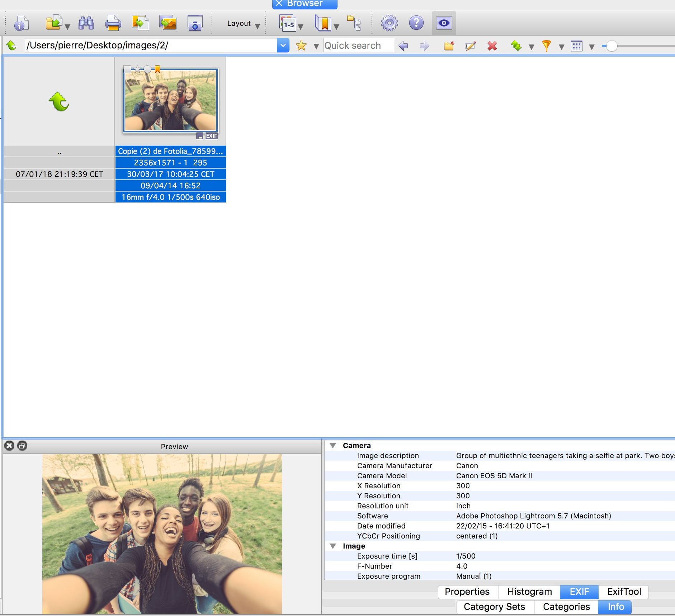Create a new folder icon
Image resolution: width=675 pixels, height=616 pixels.
[x=449, y=46]
